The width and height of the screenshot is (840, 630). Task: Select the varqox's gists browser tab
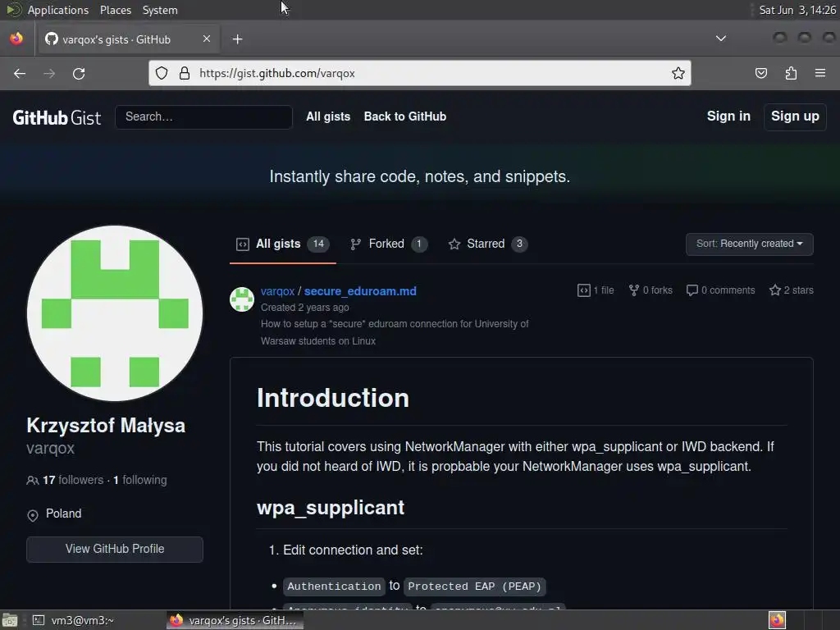coord(127,39)
